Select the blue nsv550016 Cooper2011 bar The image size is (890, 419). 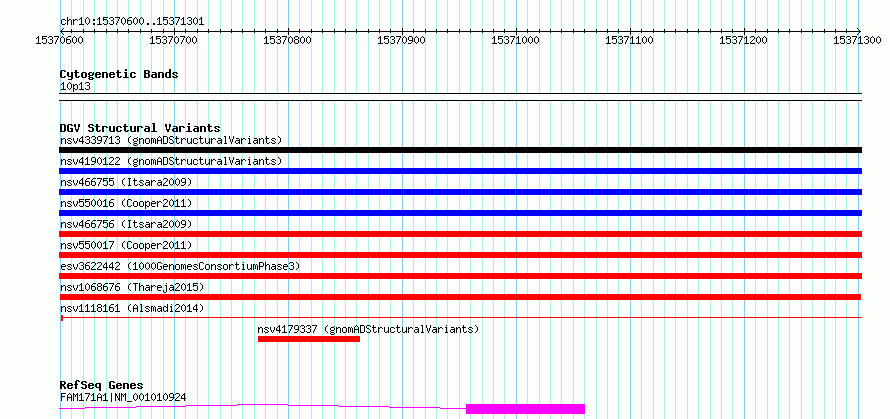[x=460, y=213]
